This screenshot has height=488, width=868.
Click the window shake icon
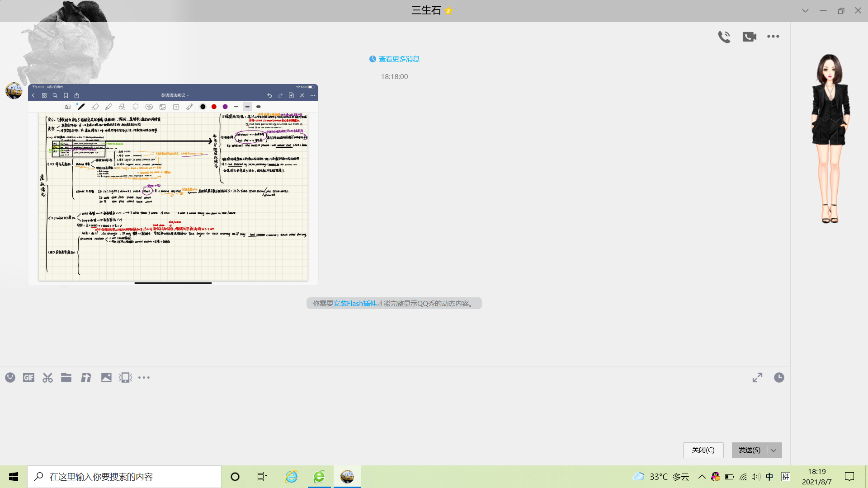click(125, 377)
